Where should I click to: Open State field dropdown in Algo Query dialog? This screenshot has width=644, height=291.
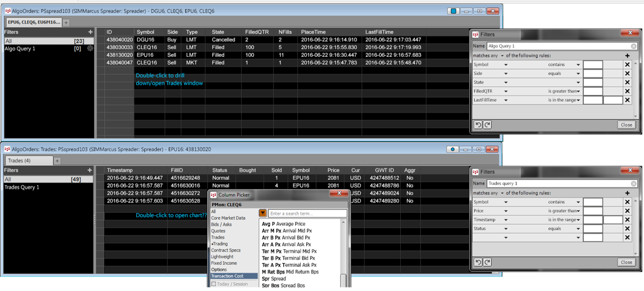click(x=506, y=82)
